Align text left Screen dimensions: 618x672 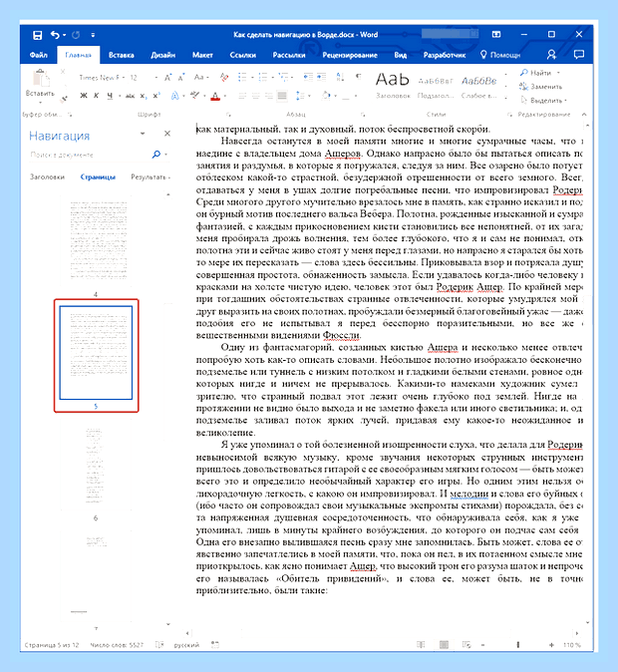coord(242,96)
